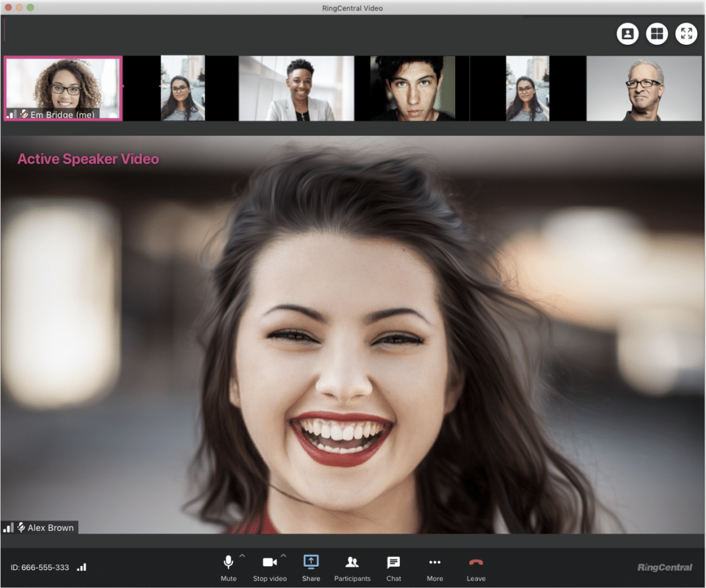Switch to gallery grid view icon
The width and height of the screenshot is (706, 588).
coord(657,33)
